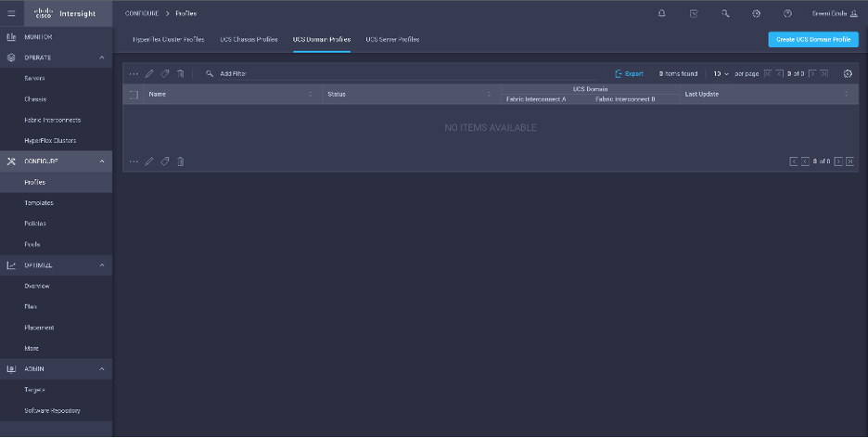Click the bottom toolbar ellipsis actions icon

[134, 161]
